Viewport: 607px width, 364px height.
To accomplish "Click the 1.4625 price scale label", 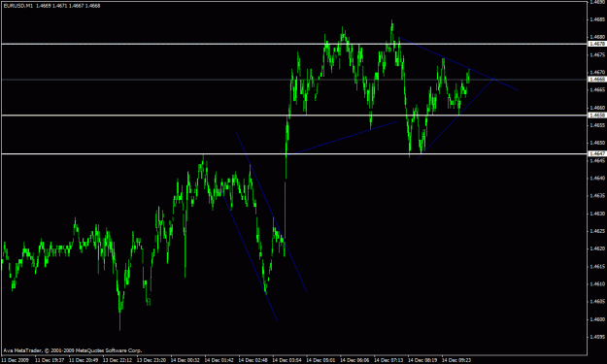I will pyautogui.click(x=597, y=231).
